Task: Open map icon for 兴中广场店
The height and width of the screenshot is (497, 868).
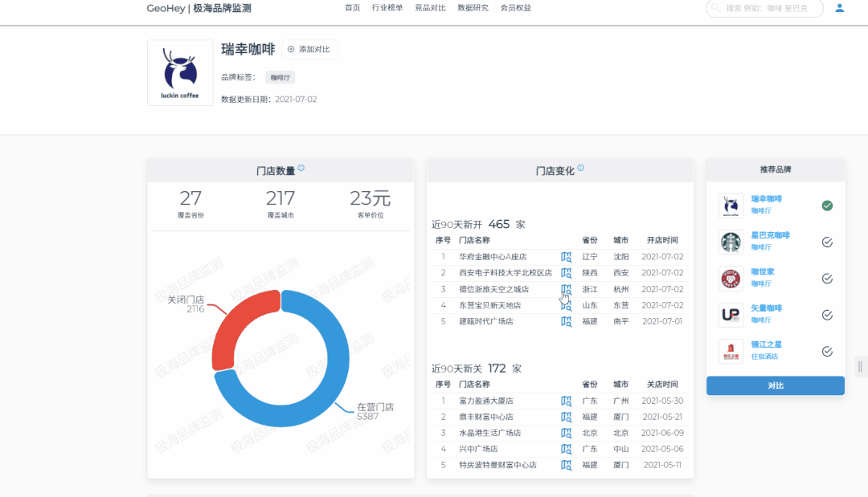Action: coord(566,449)
